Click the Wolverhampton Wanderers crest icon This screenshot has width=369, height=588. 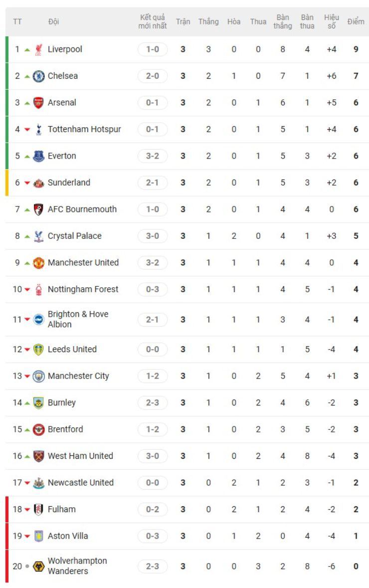tap(38, 566)
